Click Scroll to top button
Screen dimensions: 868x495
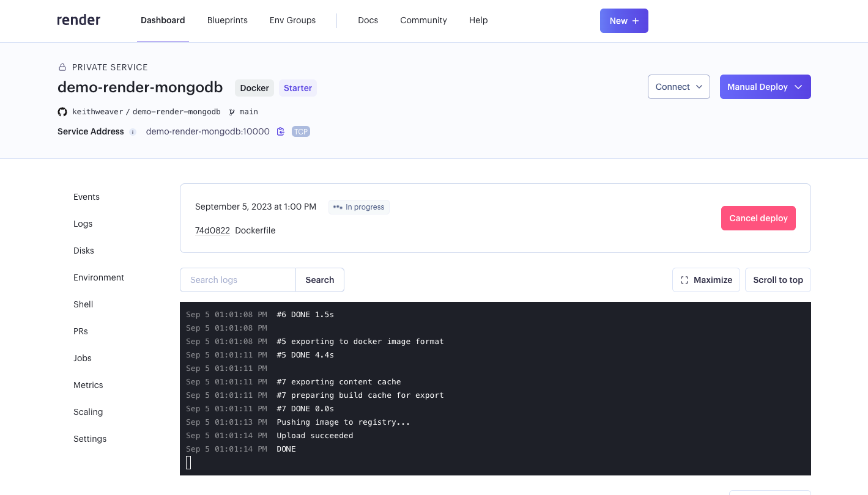coord(777,280)
